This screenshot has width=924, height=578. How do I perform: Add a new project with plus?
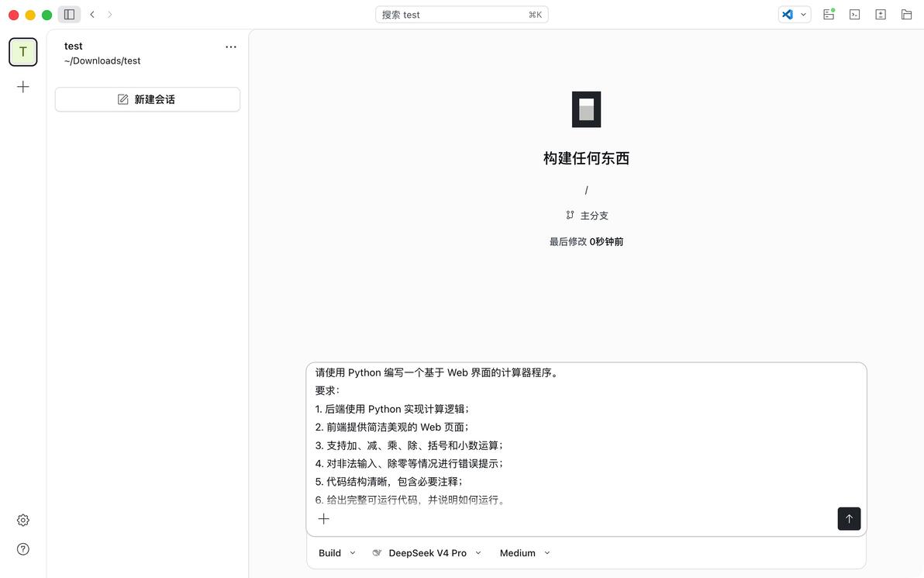(x=23, y=87)
